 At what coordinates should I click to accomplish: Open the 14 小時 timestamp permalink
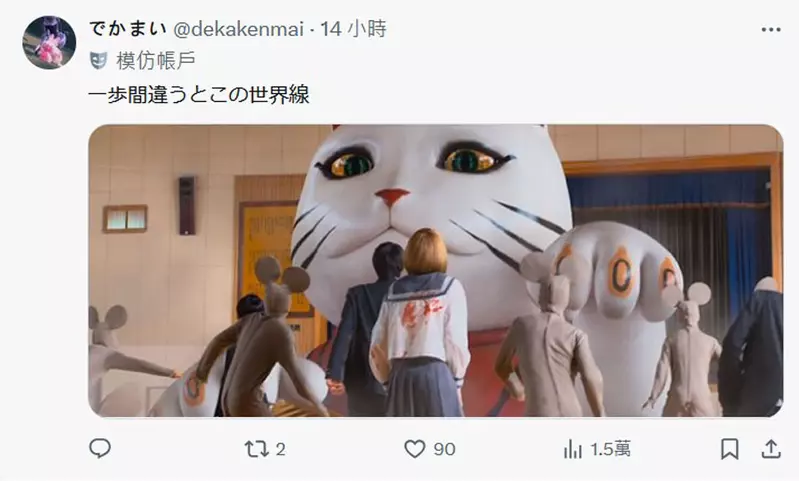[x=353, y=29]
